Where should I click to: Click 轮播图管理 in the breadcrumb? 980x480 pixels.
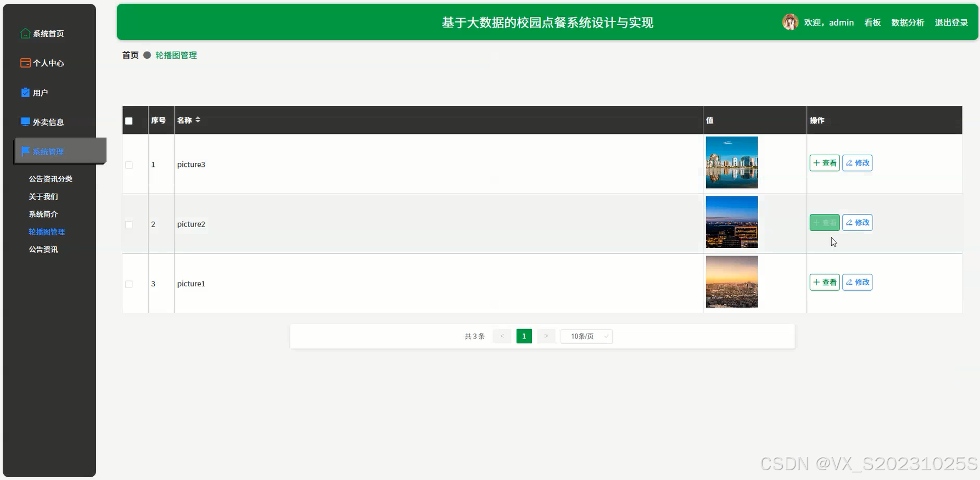pyautogui.click(x=176, y=55)
